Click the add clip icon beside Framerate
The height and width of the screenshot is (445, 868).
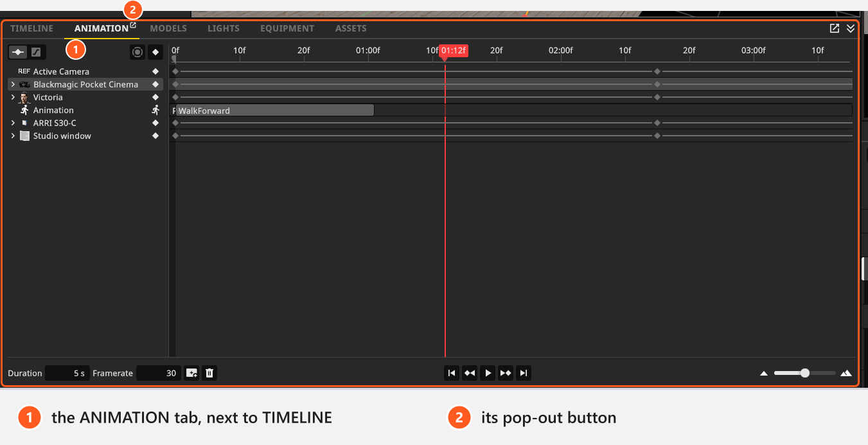pyautogui.click(x=191, y=373)
